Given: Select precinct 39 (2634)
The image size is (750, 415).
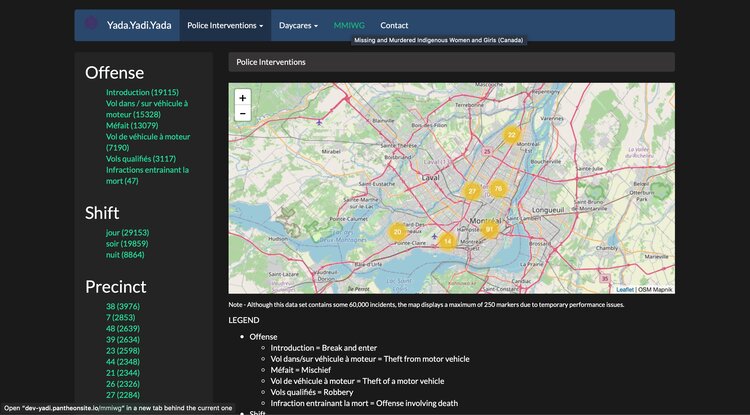Looking at the screenshot, I should tap(123, 339).
